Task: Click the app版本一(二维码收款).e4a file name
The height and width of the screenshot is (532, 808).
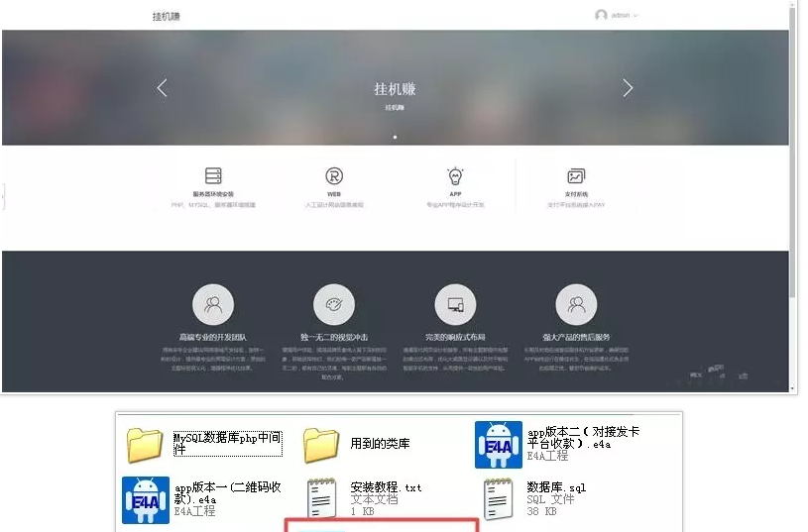Action: point(227,492)
